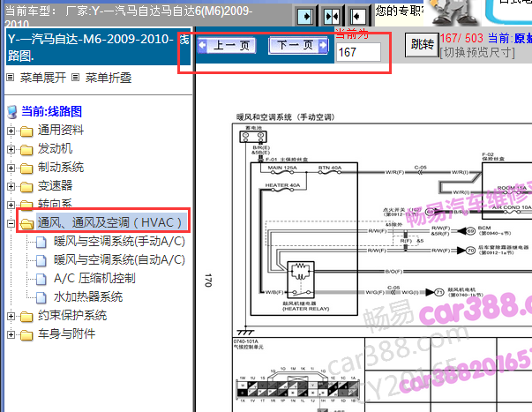Image resolution: width=532 pixels, height=412 pixels.
Task: Select the 约束保护系统 tree label
Action: click(x=72, y=315)
